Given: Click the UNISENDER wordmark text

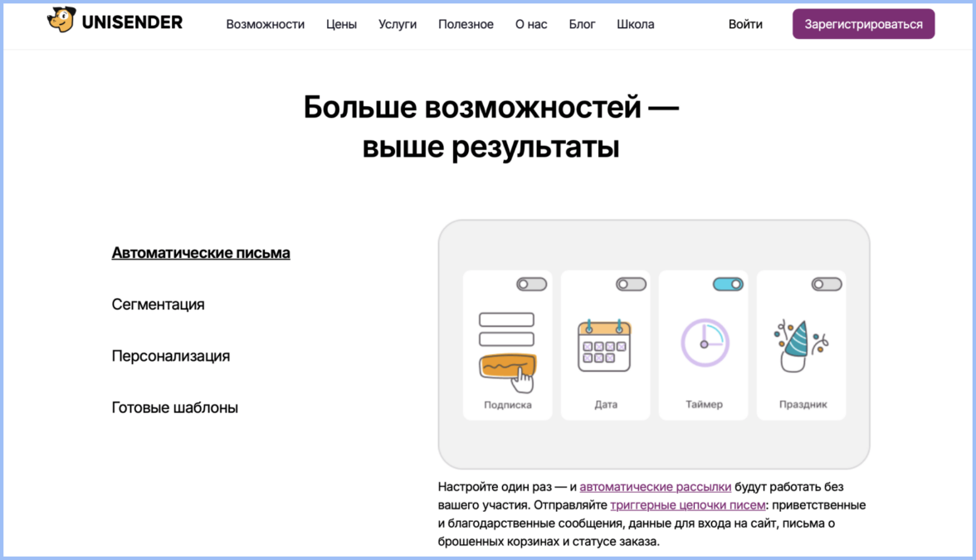Looking at the screenshot, I should (x=132, y=22).
